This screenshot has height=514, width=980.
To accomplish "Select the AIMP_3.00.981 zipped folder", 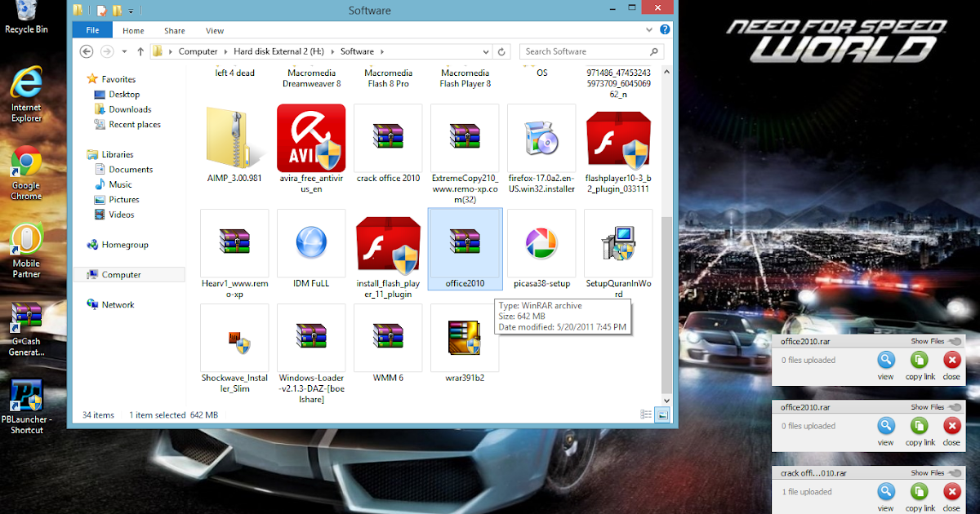I will [234, 144].
